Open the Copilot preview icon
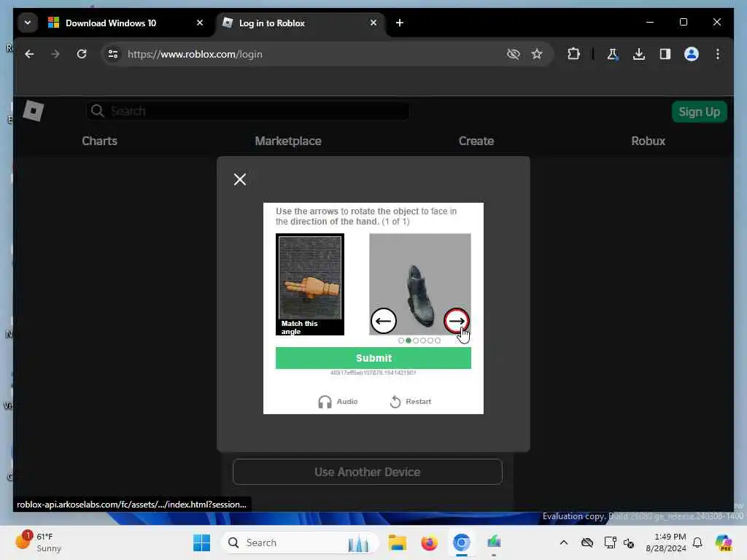The height and width of the screenshot is (560, 747). coord(723,542)
